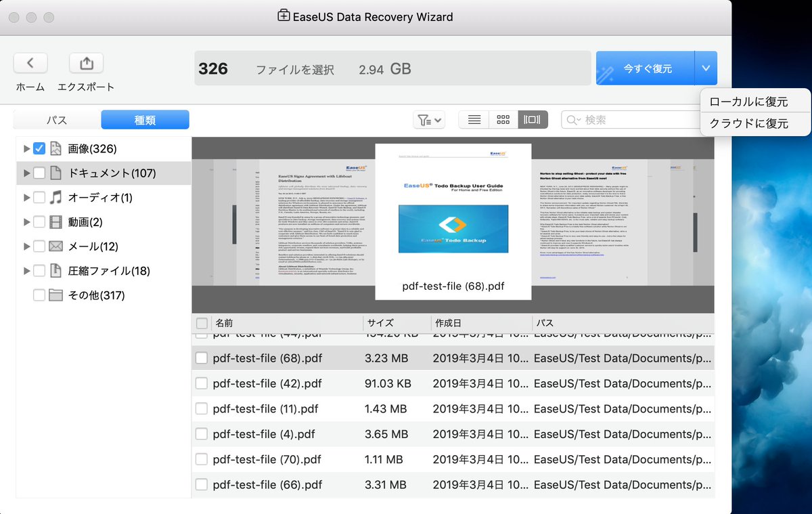Expand the ドキュメント tree node

point(26,173)
